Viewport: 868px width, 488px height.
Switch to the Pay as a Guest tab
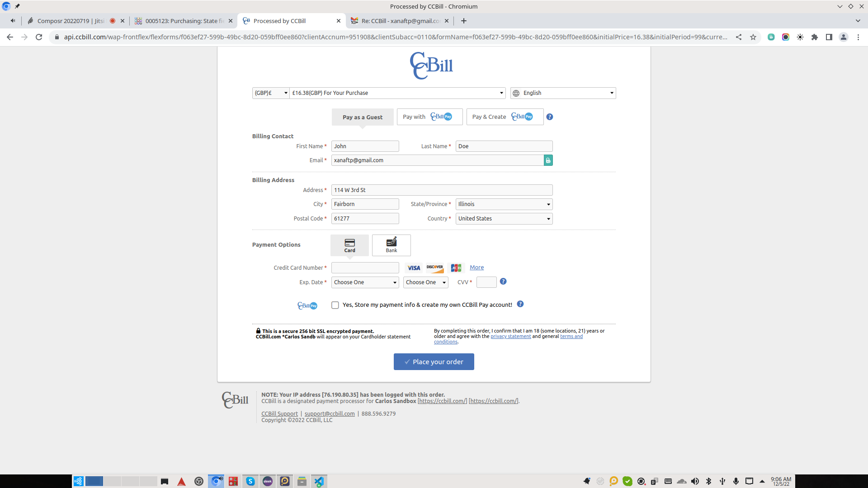pyautogui.click(x=362, y=117)
